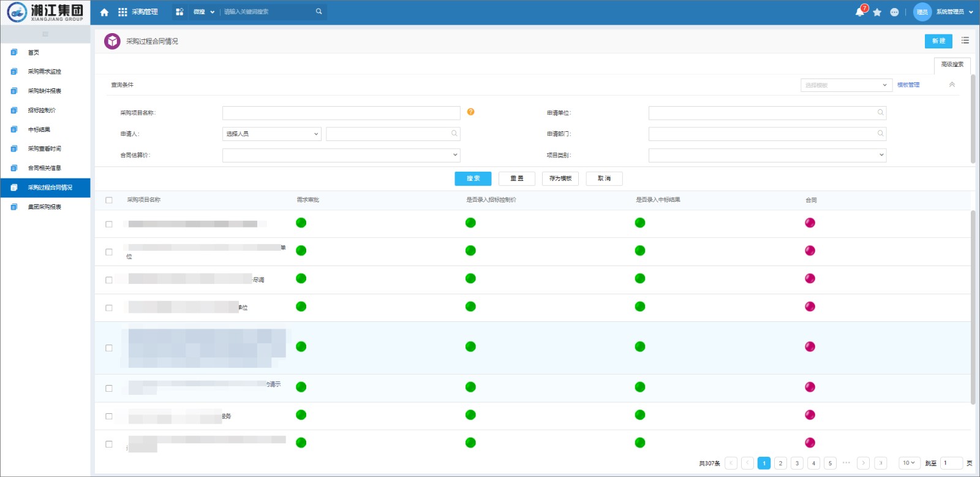Click magenta 合同 status dot in 请示 row
980x477 pixels.
[x=810, y=387]
